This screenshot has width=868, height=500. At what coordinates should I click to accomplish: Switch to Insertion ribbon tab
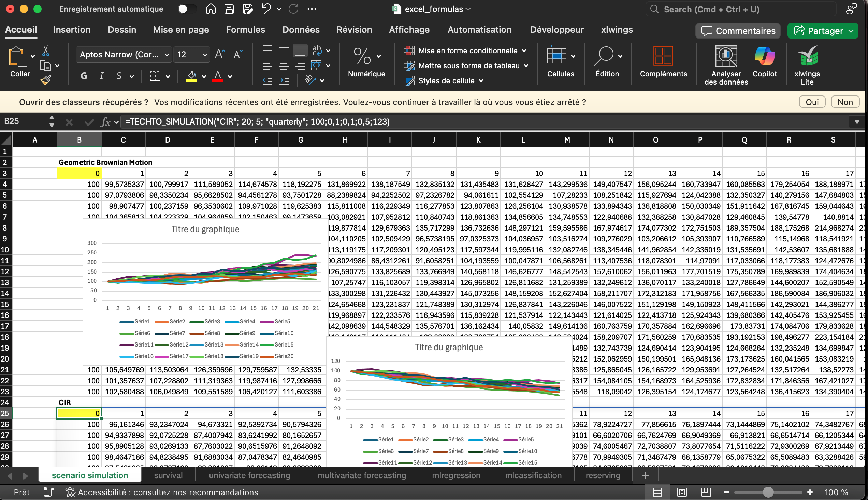[72, 30]
